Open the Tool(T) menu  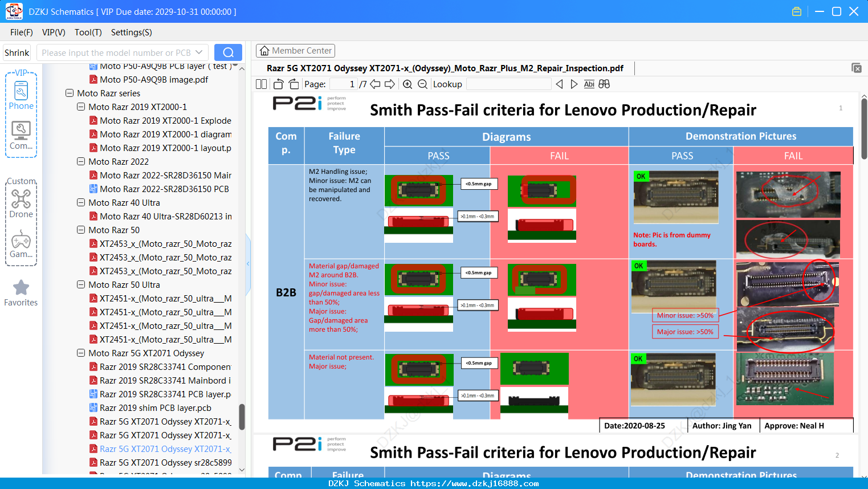(x=88, y=32)
